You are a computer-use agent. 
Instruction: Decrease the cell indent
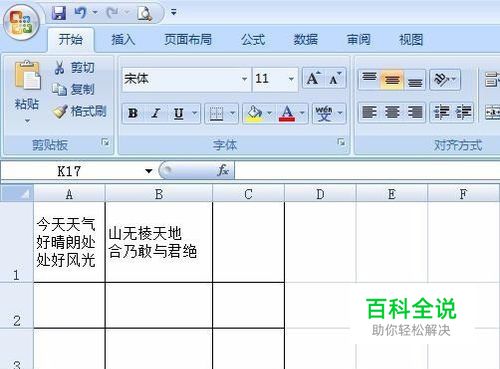click(442, 113)
